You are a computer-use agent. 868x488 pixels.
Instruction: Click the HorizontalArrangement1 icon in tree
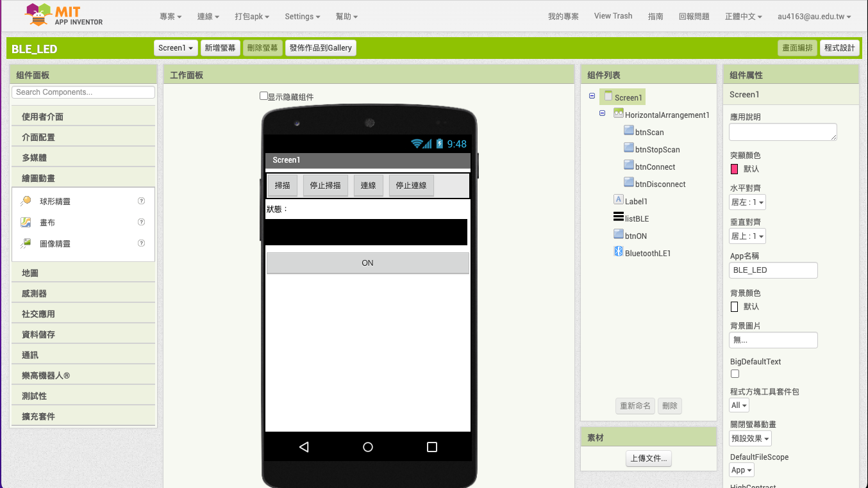click(619, 113)
